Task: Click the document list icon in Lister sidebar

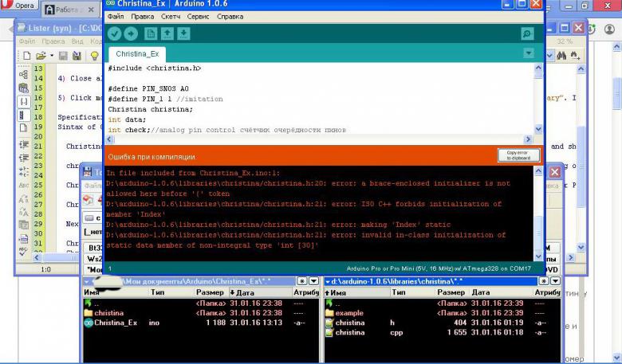Action: pyautogui.click(x=23, y=239)
